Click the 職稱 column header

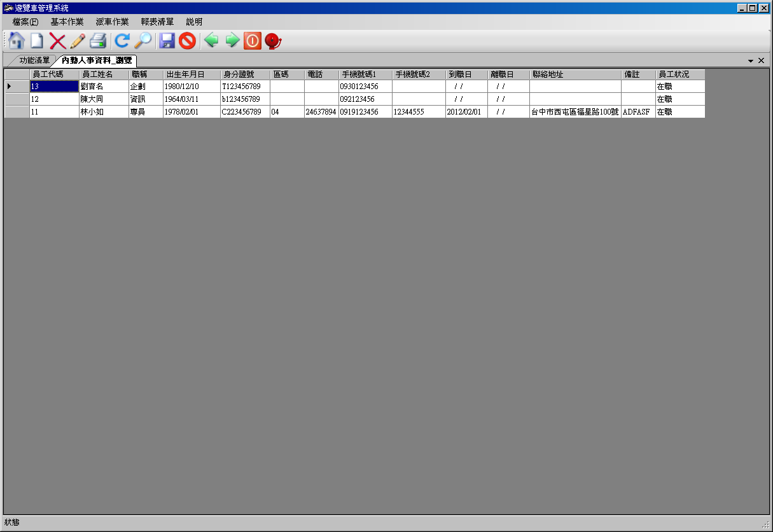click(146, 74)
